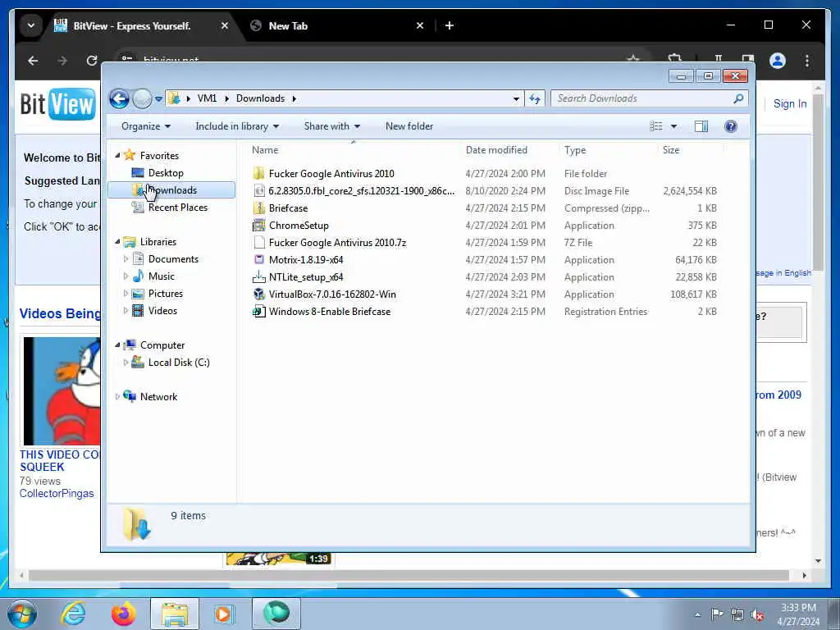
Task: Click the muted volume icon in system tray
Action: click(x=757, y=615)
